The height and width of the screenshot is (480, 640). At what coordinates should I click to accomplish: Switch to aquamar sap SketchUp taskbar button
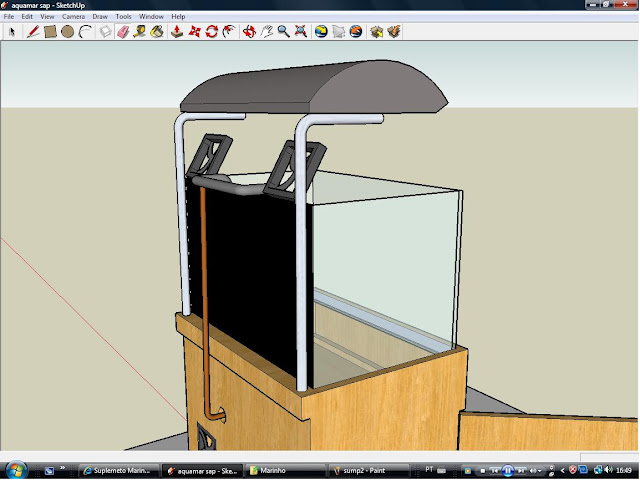click(202, 471)
